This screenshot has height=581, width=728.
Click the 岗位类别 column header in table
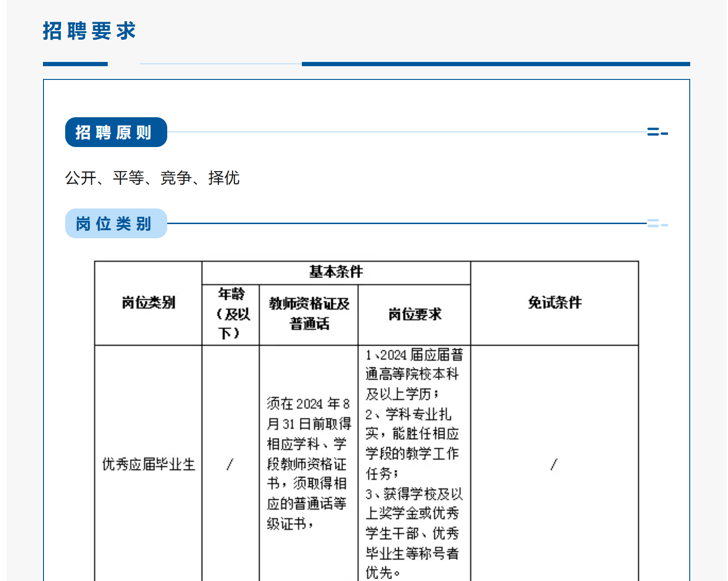148,303
